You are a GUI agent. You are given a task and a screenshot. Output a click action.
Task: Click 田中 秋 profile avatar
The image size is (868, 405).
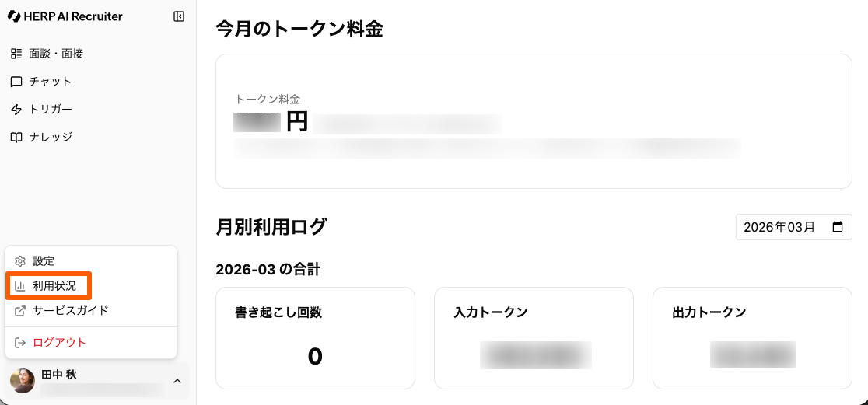point(23,381)
